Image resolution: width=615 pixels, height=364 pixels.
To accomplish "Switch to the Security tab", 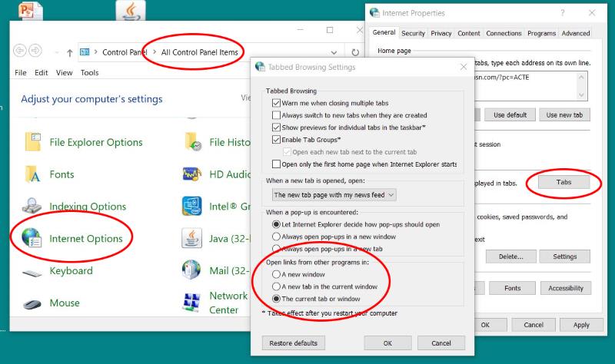I will (413, 33).
